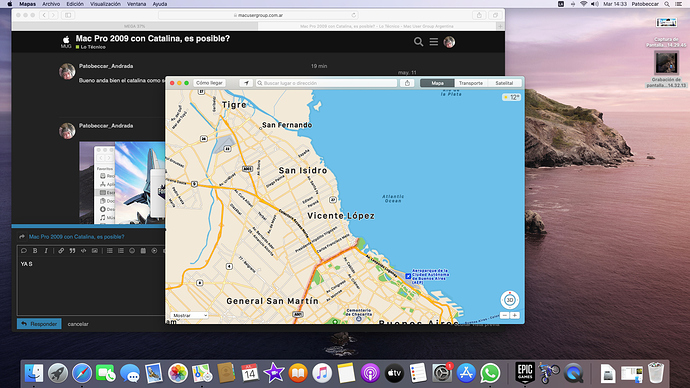Expand the Mostrar dropdown in Maps

pos(189,315)
